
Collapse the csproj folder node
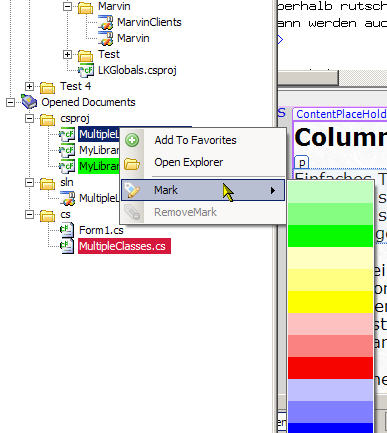(29, 118)
